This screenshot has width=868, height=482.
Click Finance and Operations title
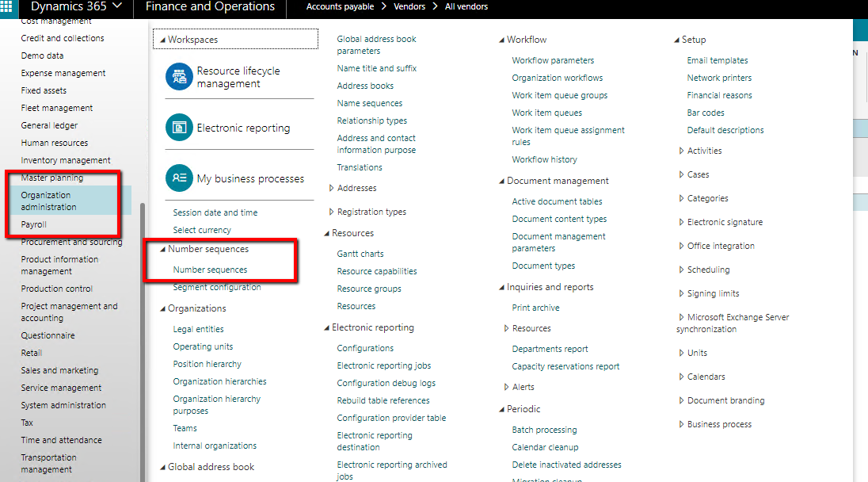tap(210, 6)
